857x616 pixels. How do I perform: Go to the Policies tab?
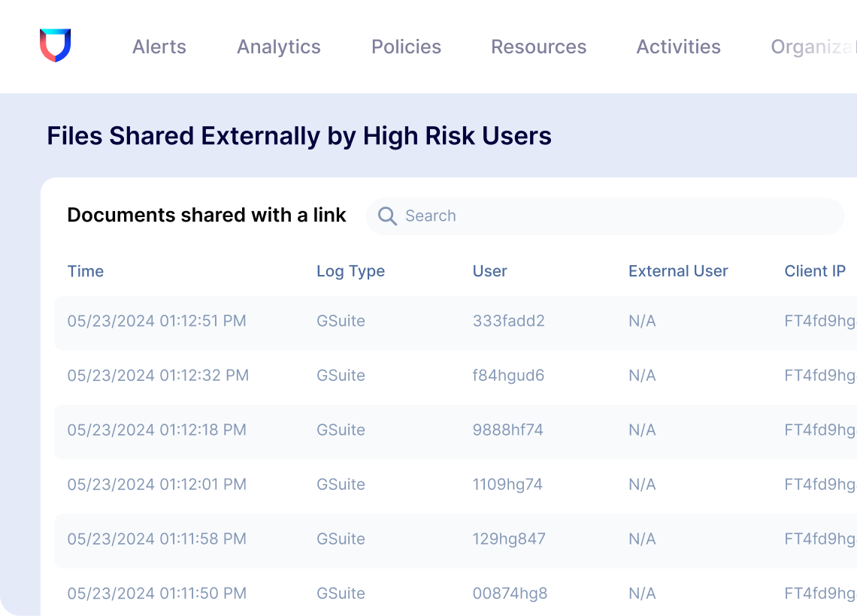(x=406, y=47)
